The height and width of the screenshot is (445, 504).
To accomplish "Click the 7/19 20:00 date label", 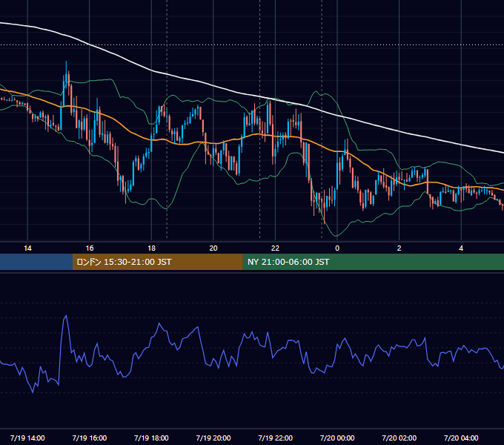I will point(213,438).
